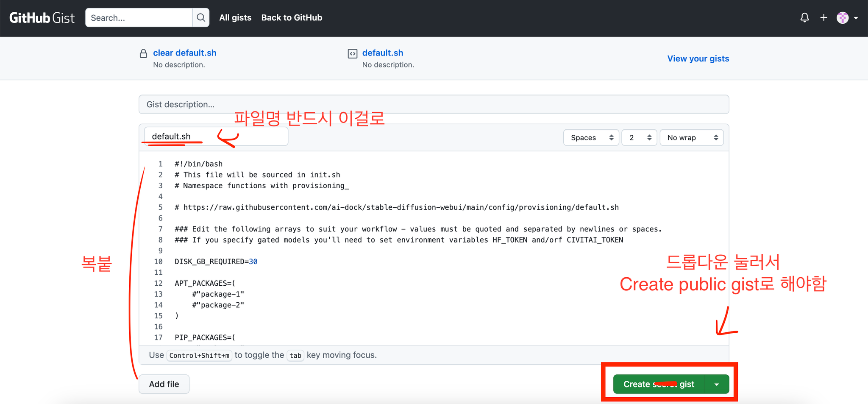This screenshot has width=868, height=404.
Task: Open the Spaces indent mode dropdown
Action: click(591, 138)
